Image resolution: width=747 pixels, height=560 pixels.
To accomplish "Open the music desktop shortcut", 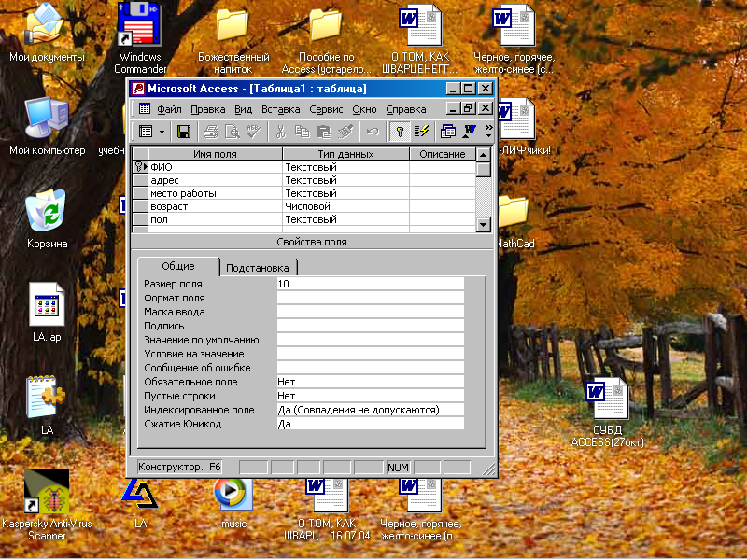I will tap(233, 504).
